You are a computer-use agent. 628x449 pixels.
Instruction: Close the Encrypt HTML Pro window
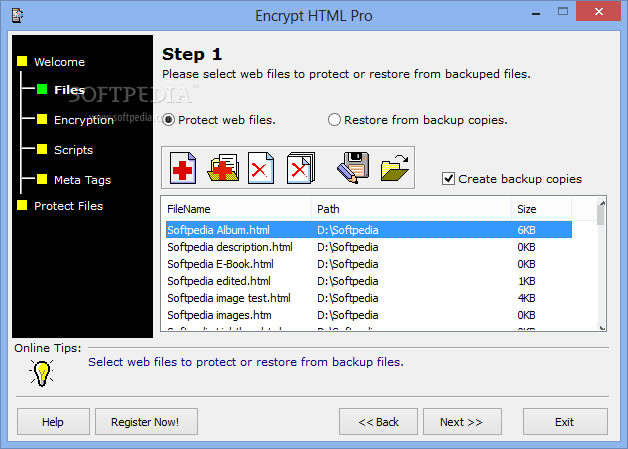pos(598,11)
